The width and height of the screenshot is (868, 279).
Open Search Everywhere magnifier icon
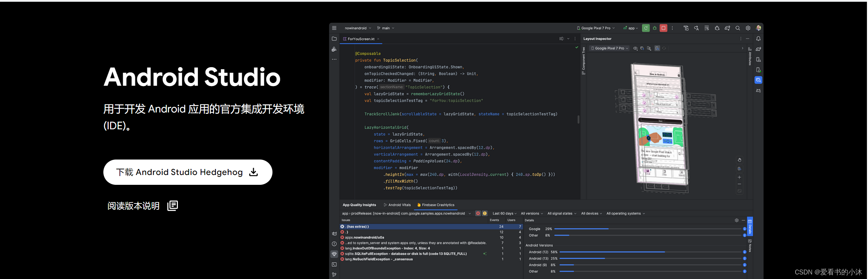coord(738,28)
